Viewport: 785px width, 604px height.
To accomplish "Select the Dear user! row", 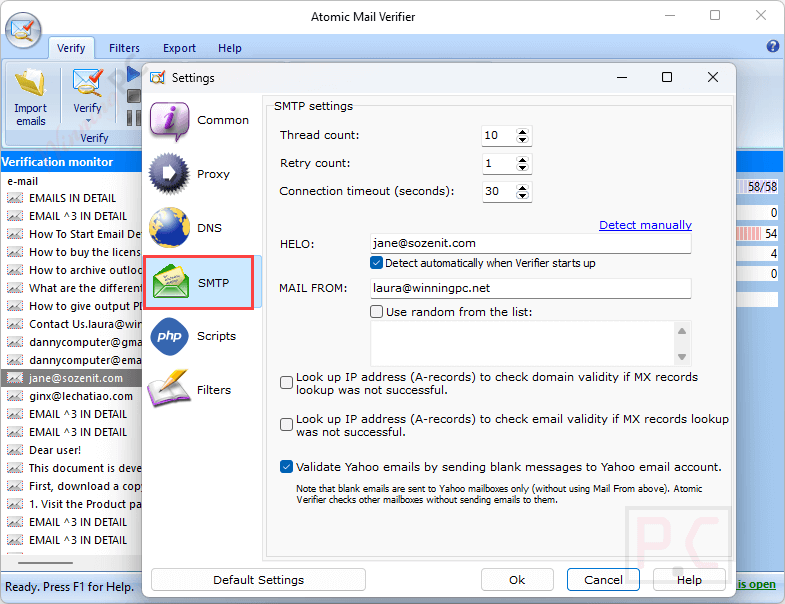I will pyautogui.click(x=72, y=450).
